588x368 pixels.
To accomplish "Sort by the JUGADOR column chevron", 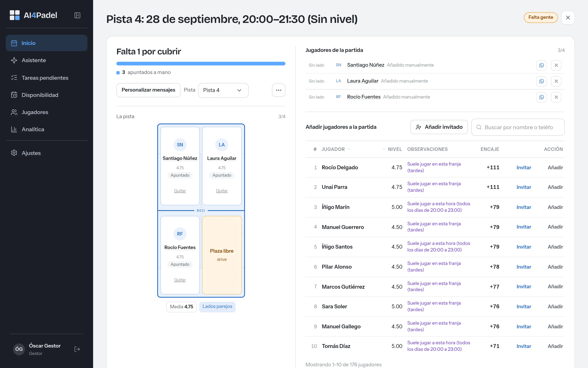I will 349,149.
